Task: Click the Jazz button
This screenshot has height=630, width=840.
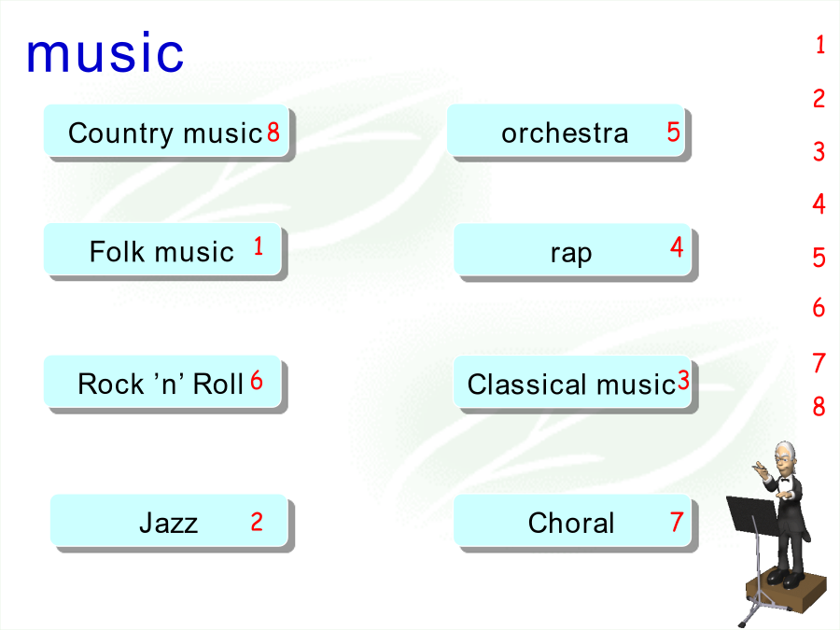Action: tap(169, 521)
